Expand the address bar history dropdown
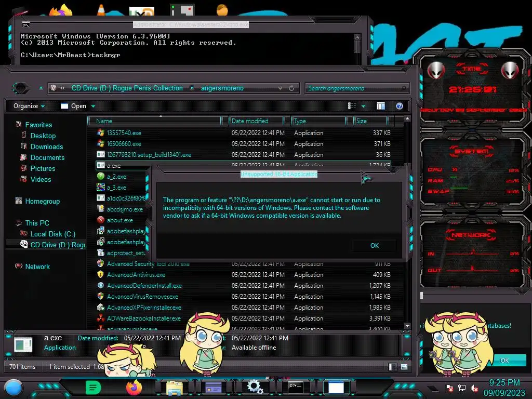 (x=280, y=88)
